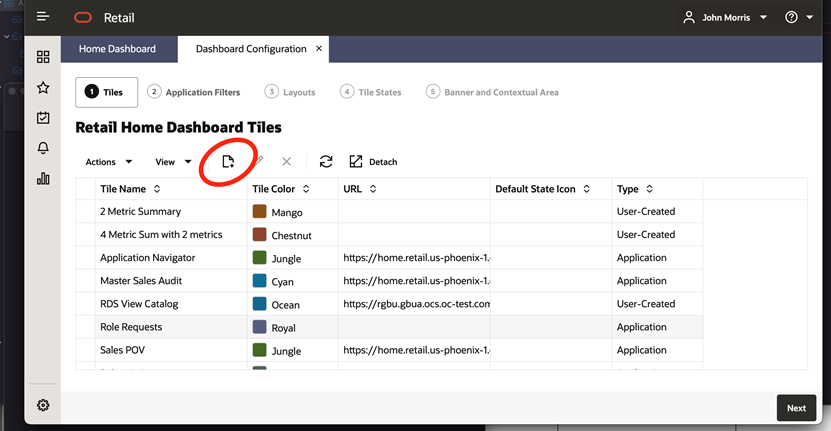Click the Next button
Image resolution: width=831 pixels, height=431 pixels.
796,408
